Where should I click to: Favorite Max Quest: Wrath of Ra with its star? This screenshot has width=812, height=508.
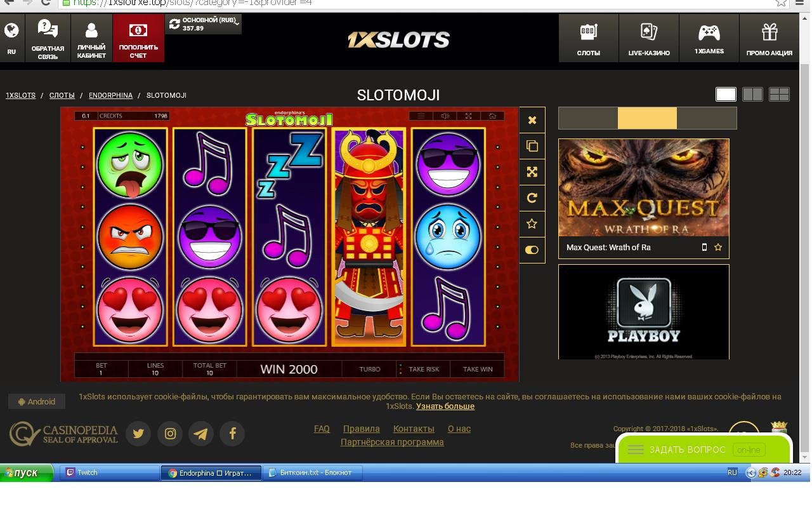(718, 247)
